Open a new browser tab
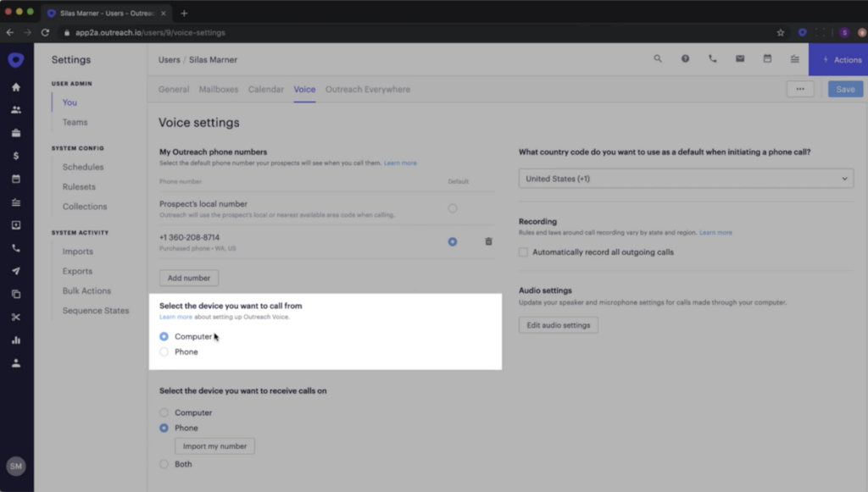This screenshot has height=492, width=868. click(184, 13)
